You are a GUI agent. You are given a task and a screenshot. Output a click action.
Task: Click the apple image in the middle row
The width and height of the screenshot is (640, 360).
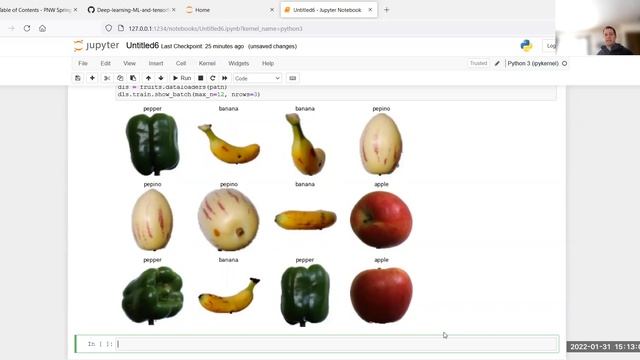click(x=381, y=220)
